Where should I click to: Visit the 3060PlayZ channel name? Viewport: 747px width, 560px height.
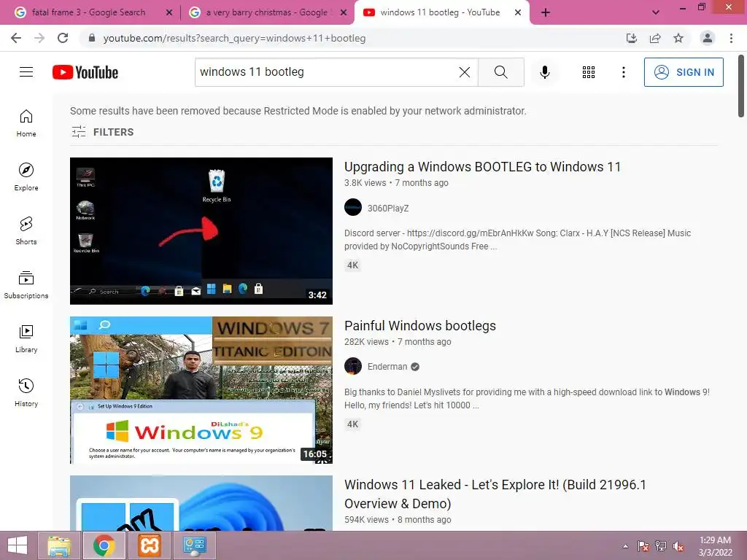coord(388,208)
